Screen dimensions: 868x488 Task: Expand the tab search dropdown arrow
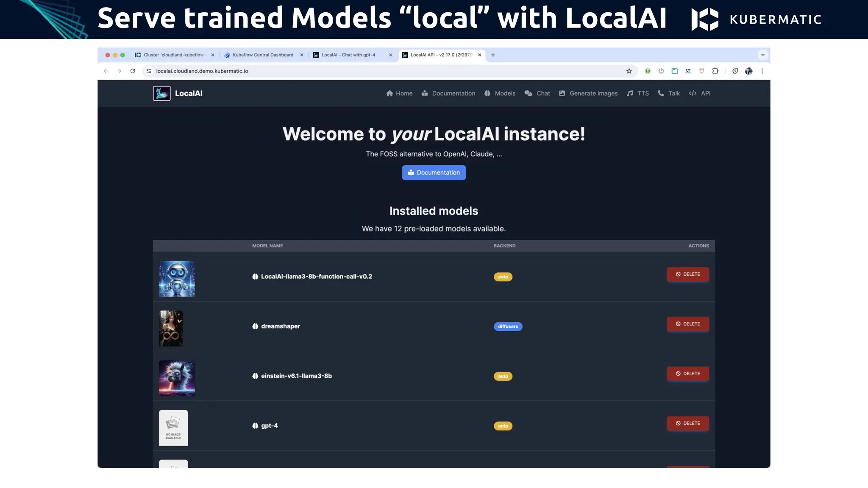click(763, 55)
